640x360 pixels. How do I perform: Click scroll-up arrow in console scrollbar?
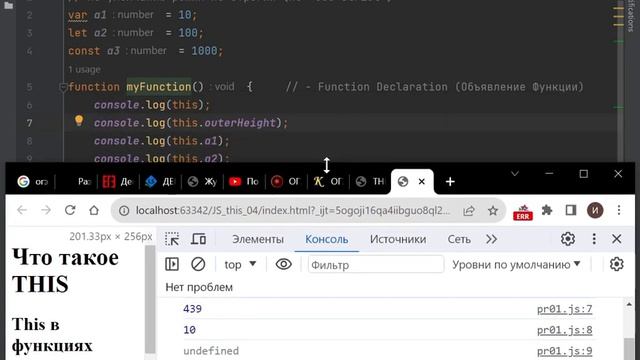click(x=629, y=304)
